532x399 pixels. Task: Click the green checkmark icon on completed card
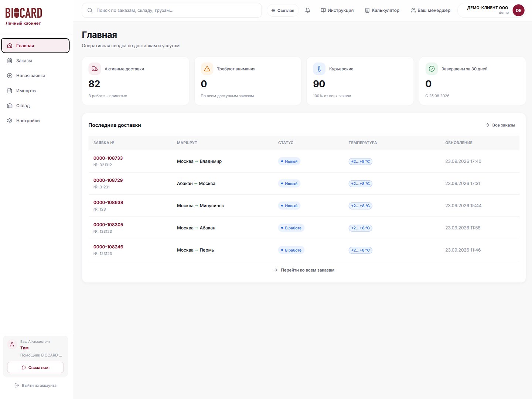[x=432, y=69]
